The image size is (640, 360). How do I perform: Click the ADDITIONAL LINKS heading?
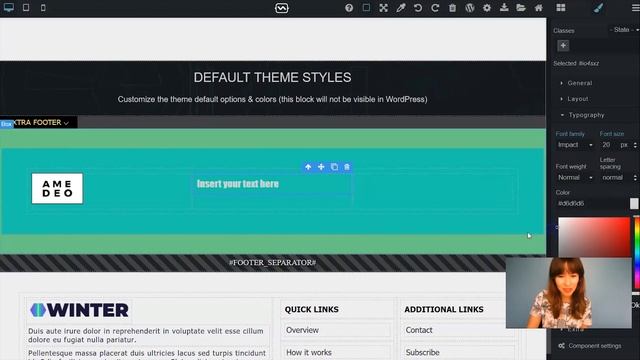(x=444, y=309)
